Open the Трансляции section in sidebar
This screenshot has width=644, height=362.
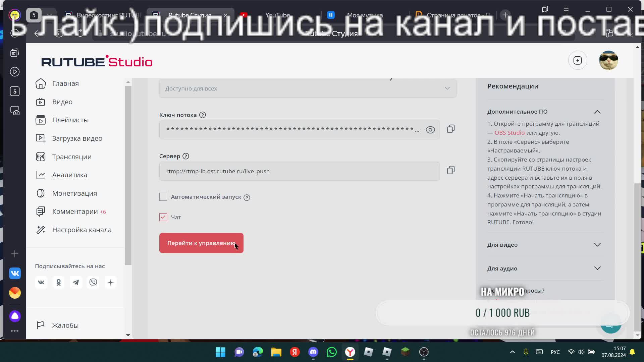pos(71,157)
